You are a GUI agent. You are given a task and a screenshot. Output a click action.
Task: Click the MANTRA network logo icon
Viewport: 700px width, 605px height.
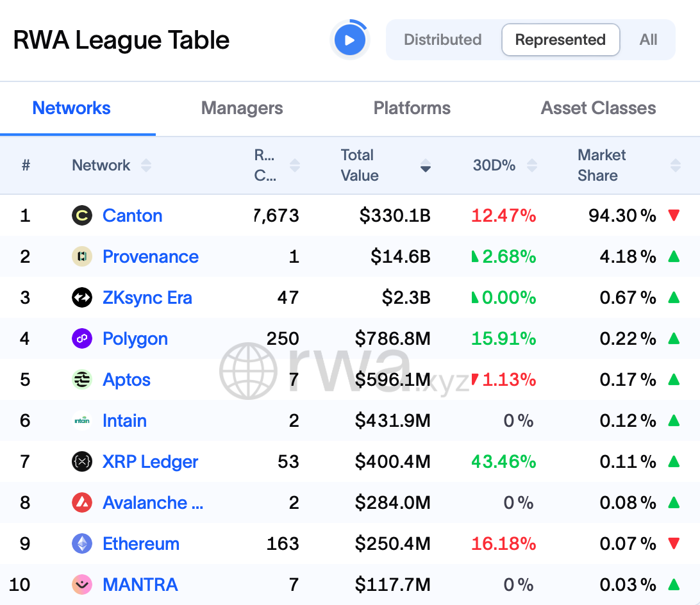82,584
